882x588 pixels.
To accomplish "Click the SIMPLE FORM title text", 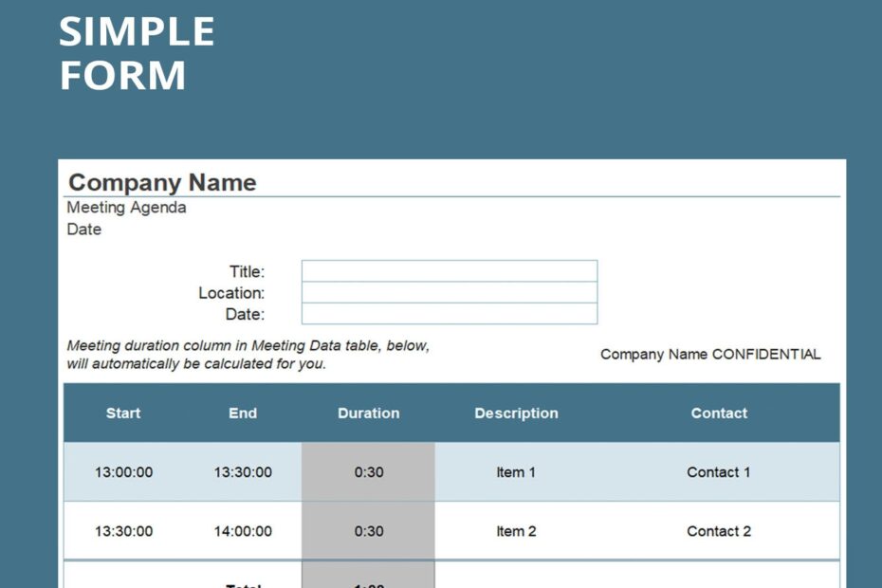I will pos(136,54).
